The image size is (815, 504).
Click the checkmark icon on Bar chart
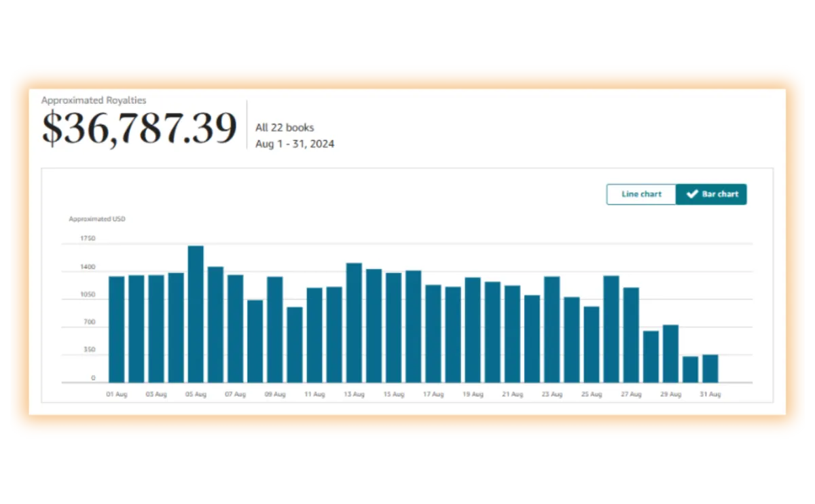[692, 194]
